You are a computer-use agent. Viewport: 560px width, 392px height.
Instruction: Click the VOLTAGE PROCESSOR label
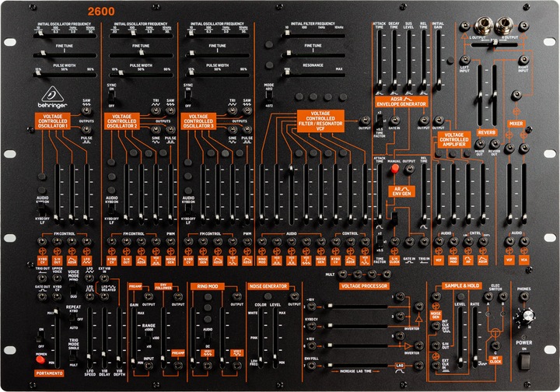click(x=364, y=286)
